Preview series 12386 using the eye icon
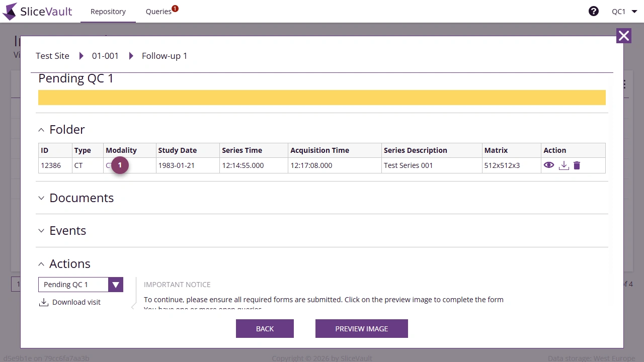The width and height of the screenshot is (644, 362). [549, 165]
